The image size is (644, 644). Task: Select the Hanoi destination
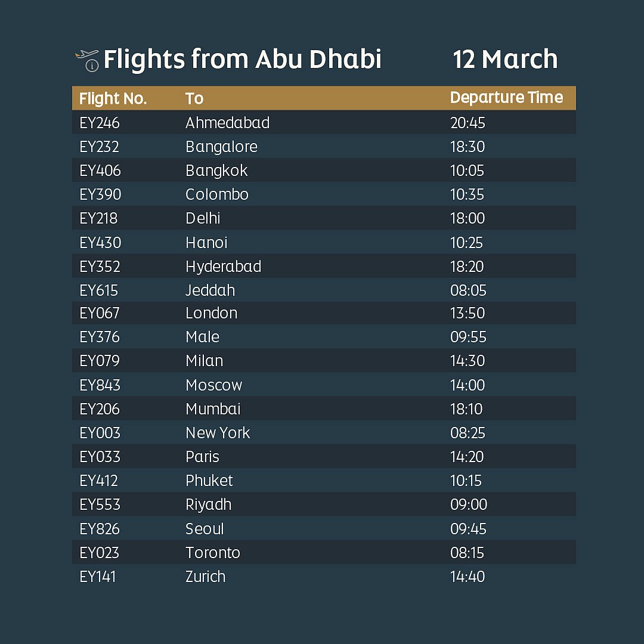[x=206, y=243]
